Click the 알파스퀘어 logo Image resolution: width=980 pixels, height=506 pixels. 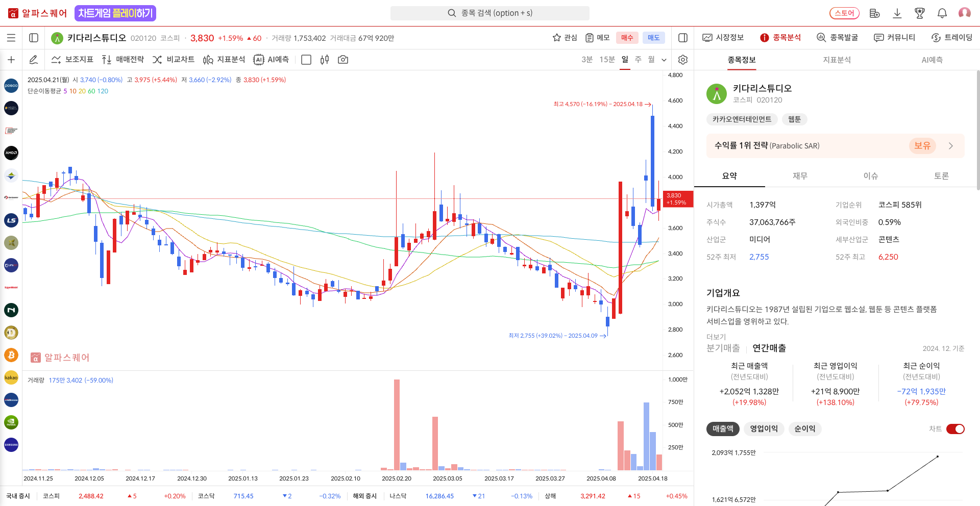(38, 13)
